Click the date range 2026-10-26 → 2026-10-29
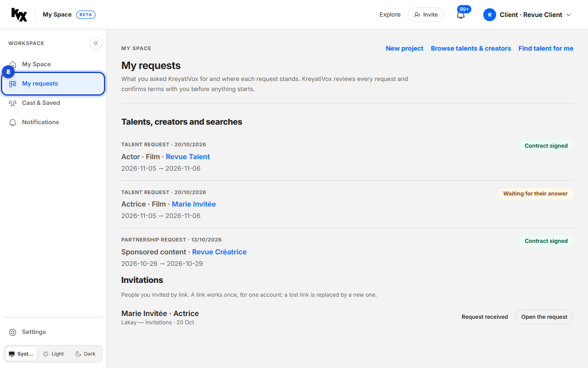588x368 pixels. 162,264
